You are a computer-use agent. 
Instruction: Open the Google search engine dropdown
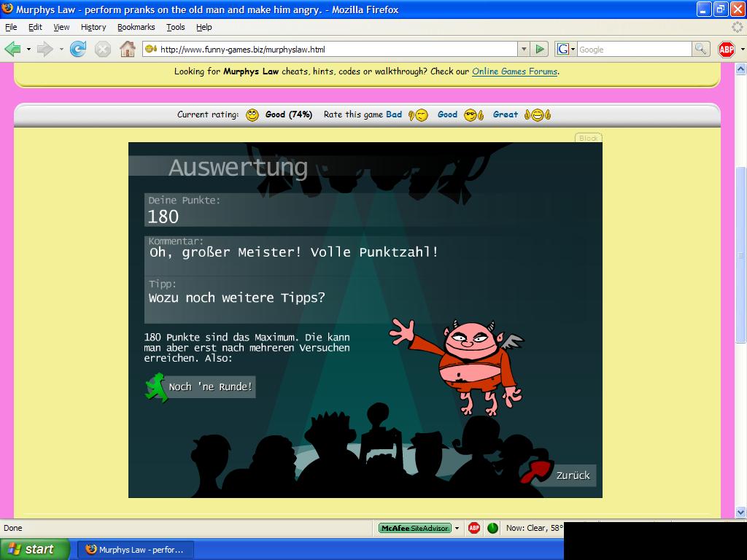pyautogui.click(x=566, y=50)
